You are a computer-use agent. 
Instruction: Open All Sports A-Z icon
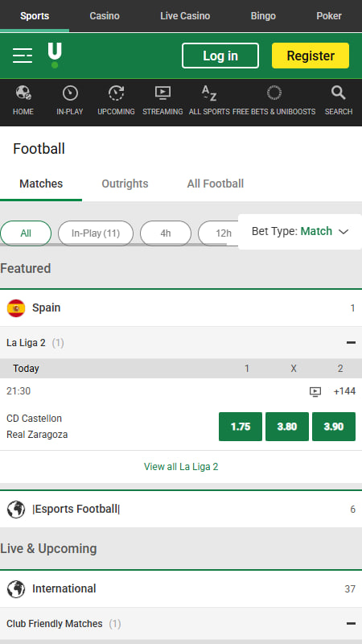pos(209,93)
